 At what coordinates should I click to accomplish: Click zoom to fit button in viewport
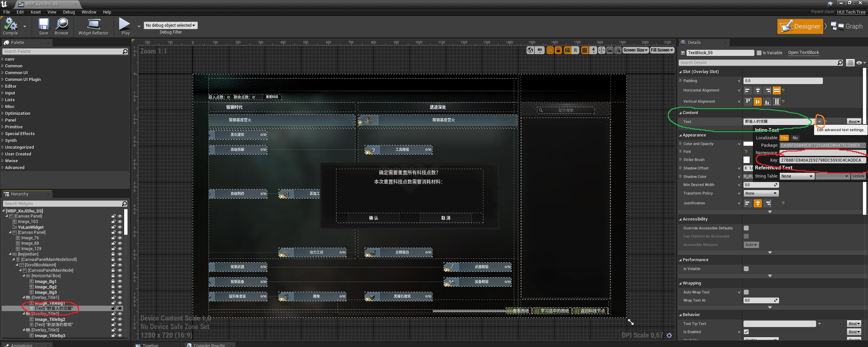[602, 50]
